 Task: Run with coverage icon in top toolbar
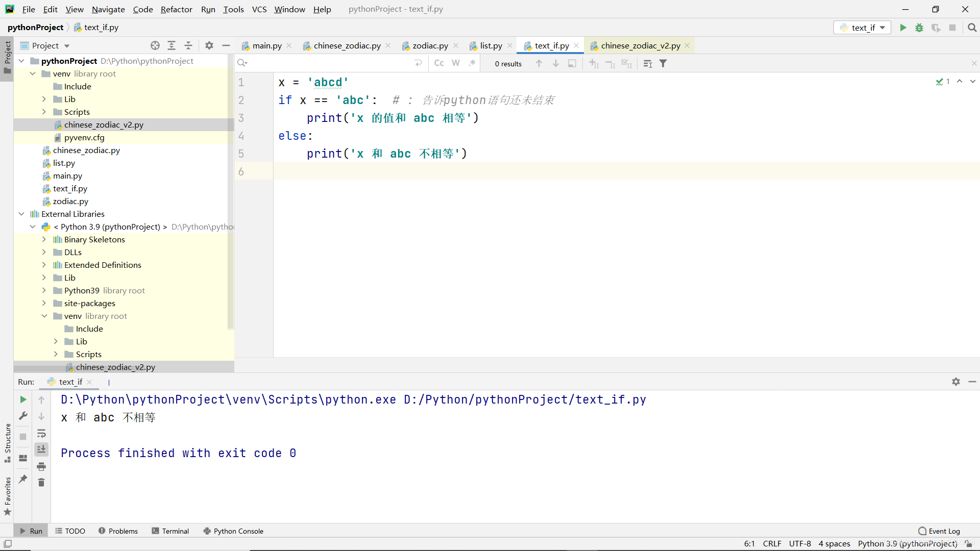(936, 28)
